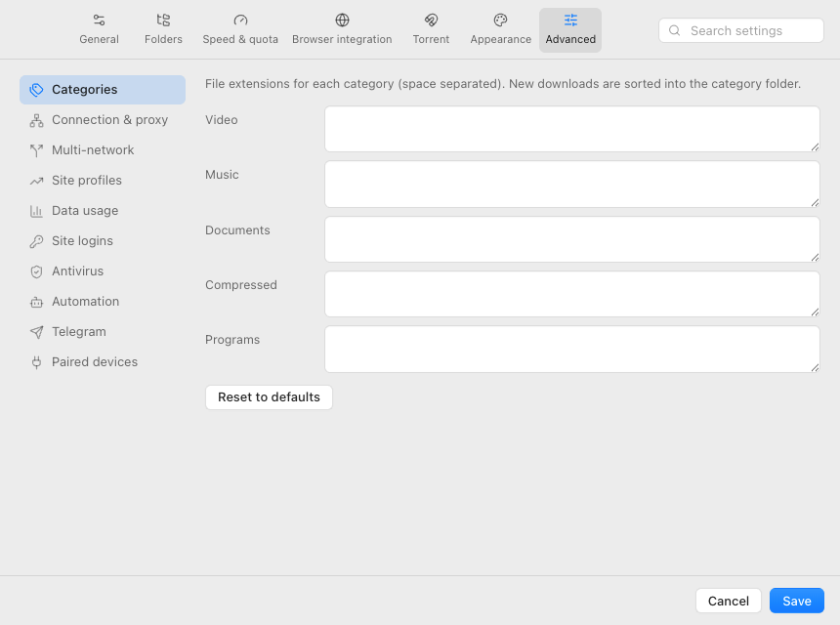Click Reset to defaults button
840x625 pixels.
click(x=269, y=397)
